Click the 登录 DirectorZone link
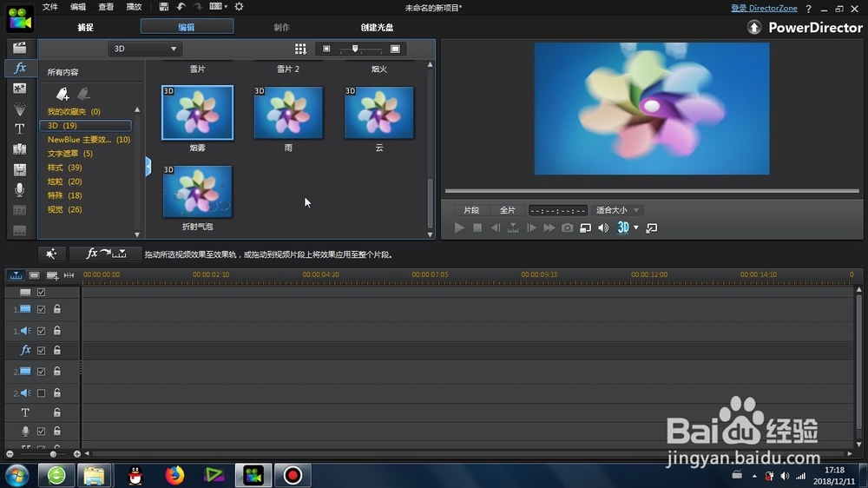 tap(764, 9)
